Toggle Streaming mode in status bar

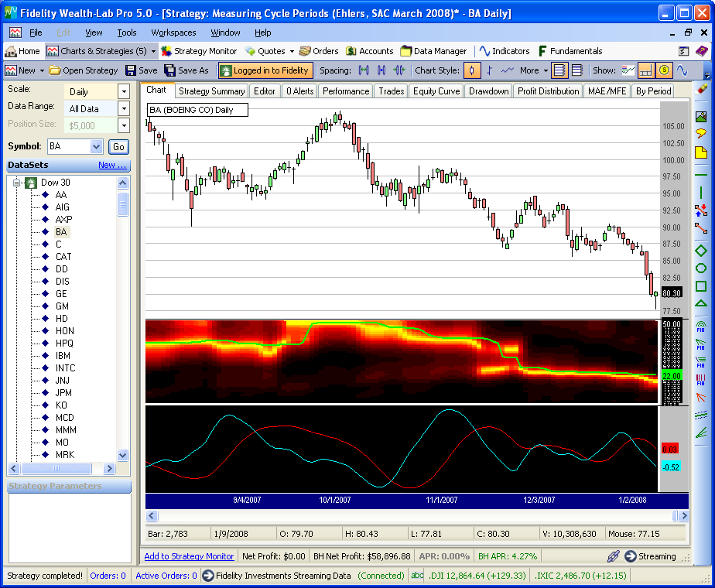pos(649,556)
